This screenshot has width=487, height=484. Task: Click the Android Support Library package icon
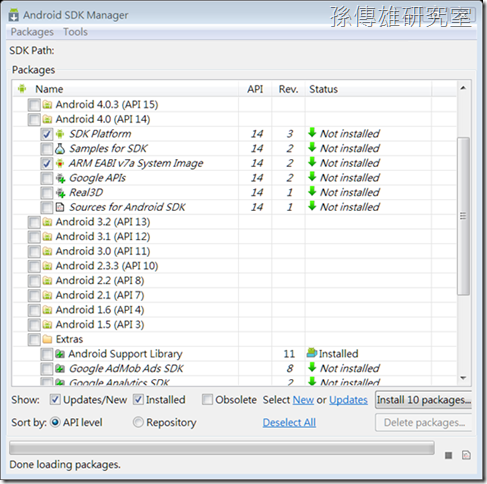tap(60, 354)
